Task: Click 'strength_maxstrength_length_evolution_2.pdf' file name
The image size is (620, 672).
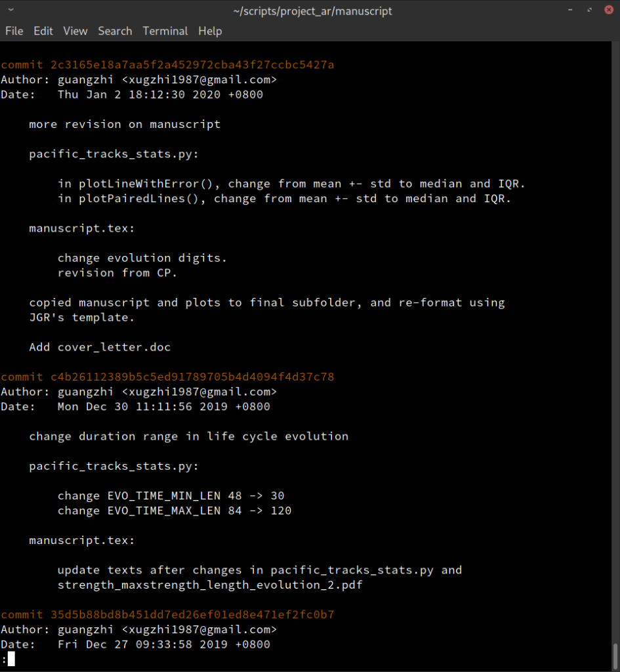Action: click(210, 585)
